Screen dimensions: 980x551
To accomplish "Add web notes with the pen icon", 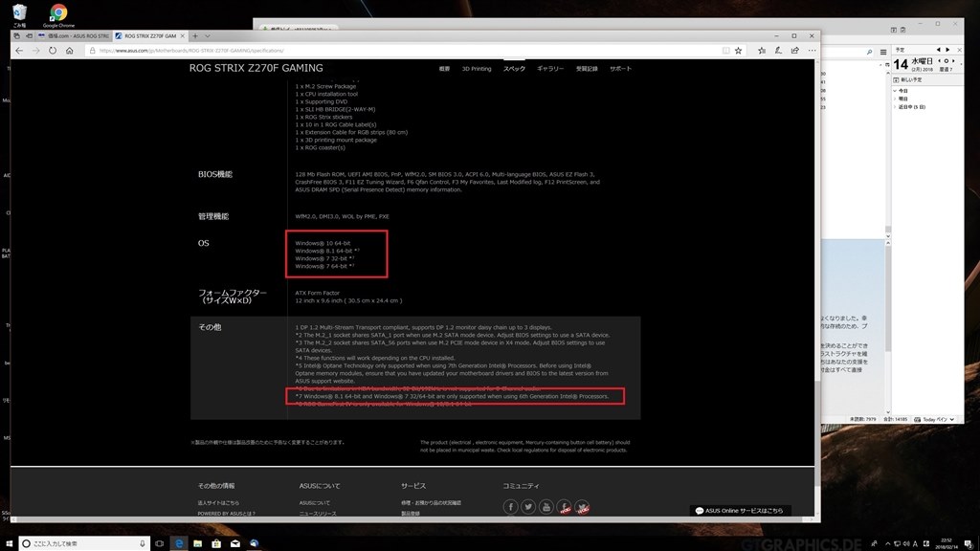I will tap(778, 51).
